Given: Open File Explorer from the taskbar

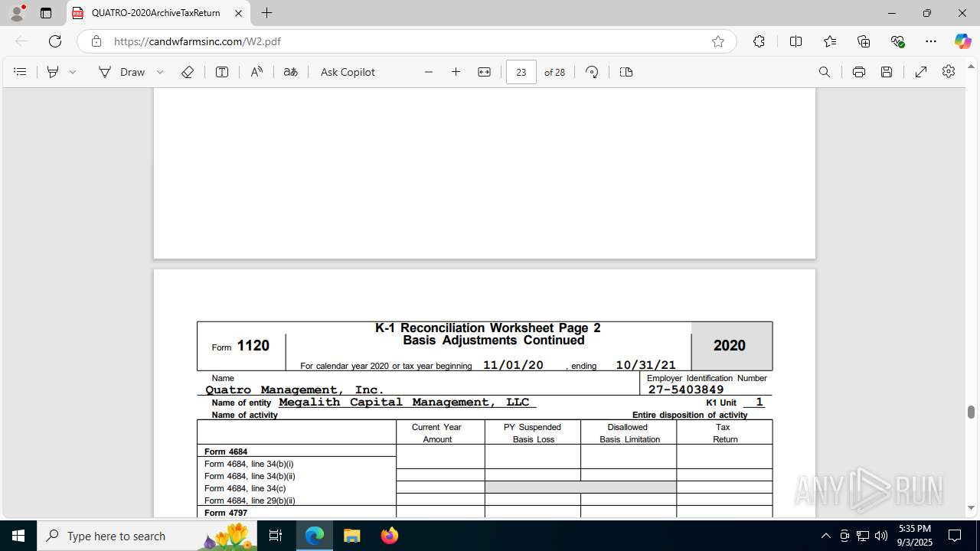Looking at the screenshot, I should (x=352, y=536).
